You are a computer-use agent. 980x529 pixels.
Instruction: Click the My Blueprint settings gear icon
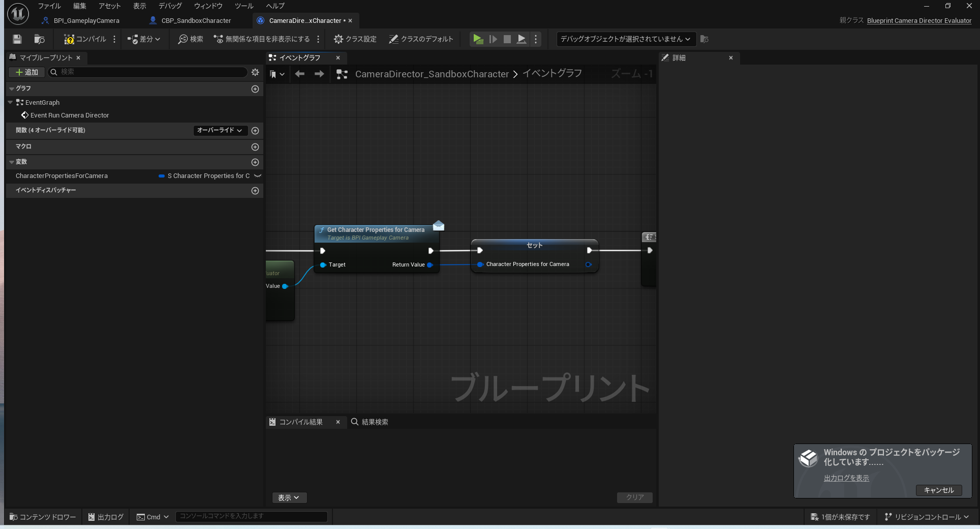pos(255,72)
